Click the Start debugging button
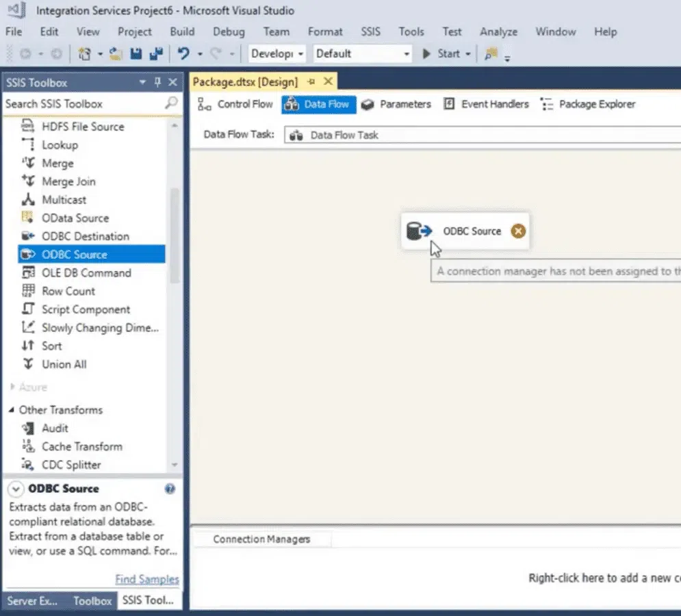Viewport: 681px width, 616px height. coord(441,54)
